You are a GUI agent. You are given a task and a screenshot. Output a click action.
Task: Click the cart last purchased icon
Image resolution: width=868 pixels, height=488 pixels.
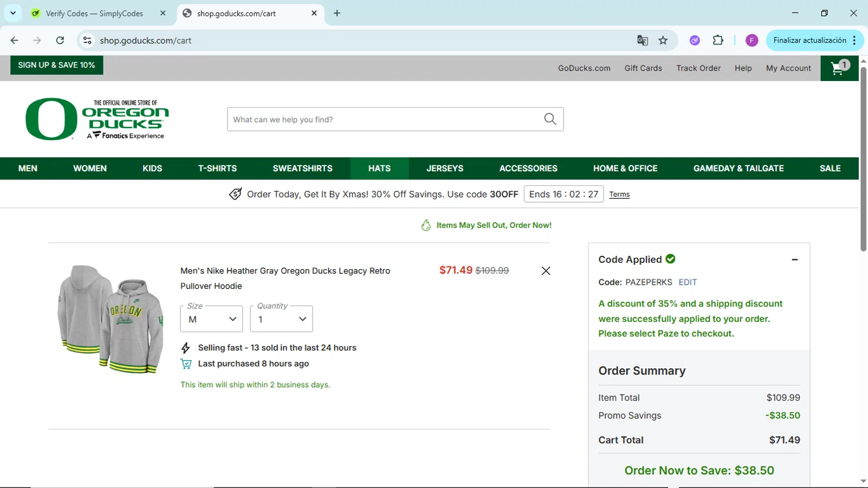point(186,364)
